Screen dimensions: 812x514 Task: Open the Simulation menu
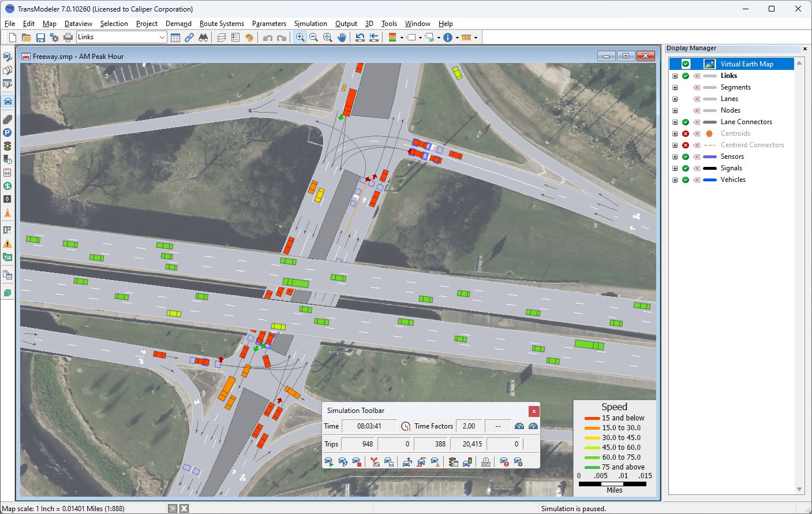coord(310,24)
